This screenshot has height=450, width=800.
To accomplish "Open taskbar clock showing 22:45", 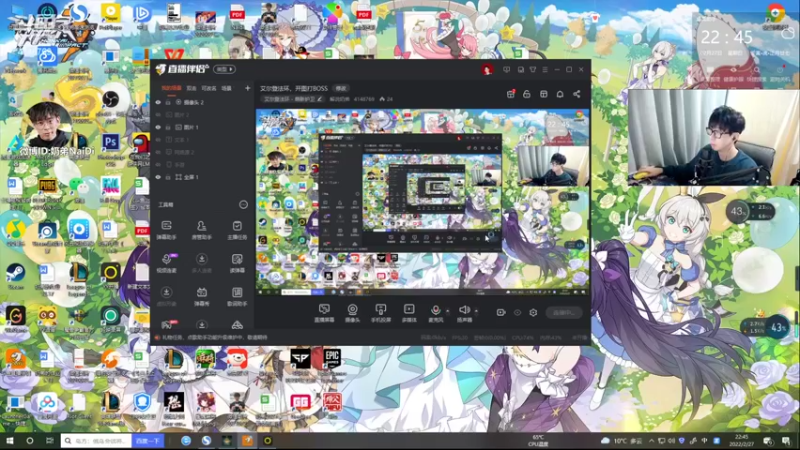I will pos(741,440).
